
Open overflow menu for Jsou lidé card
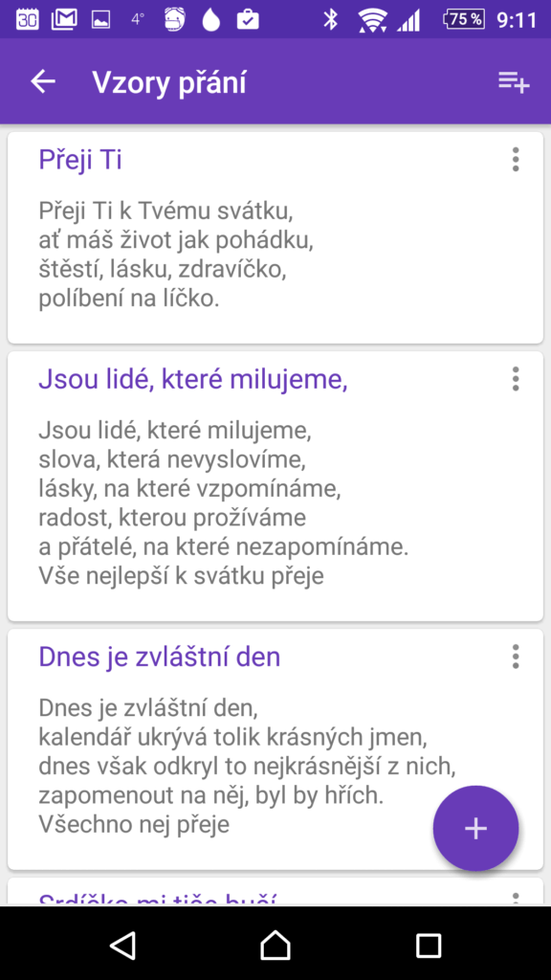[516, 379]
